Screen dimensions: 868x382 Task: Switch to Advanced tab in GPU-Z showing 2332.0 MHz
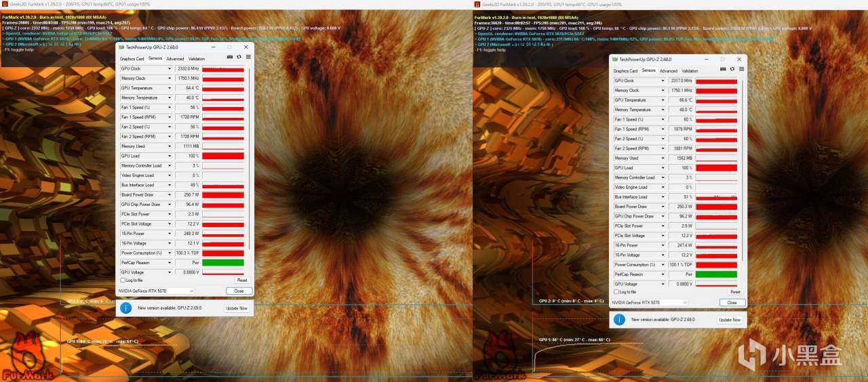(x=175, y=59)
